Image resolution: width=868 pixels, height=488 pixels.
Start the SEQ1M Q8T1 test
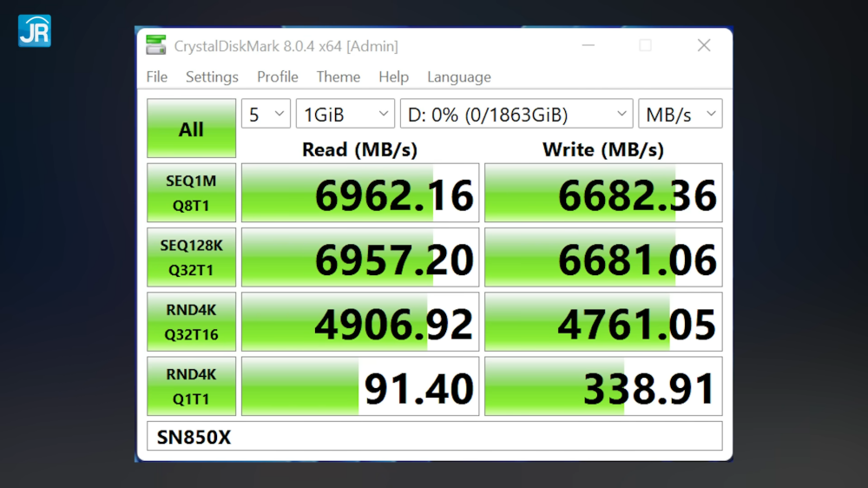pos(192,193)
